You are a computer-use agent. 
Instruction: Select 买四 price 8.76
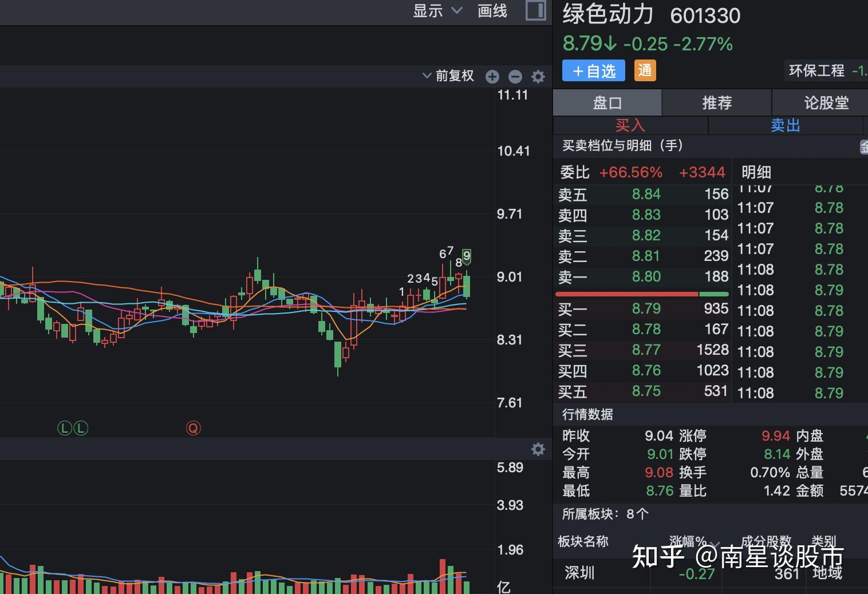pos(646,371)
